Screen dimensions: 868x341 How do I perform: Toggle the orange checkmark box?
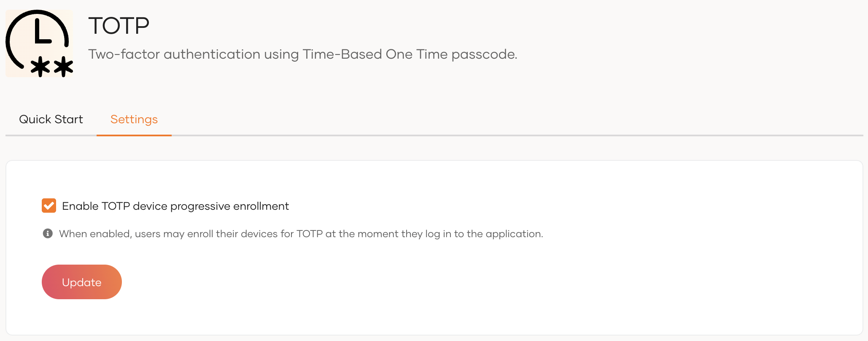[x=49, y=206]
